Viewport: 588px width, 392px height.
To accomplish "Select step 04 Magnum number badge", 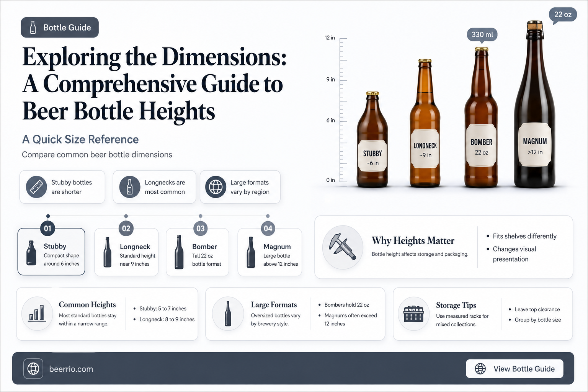I will (268, 229).
